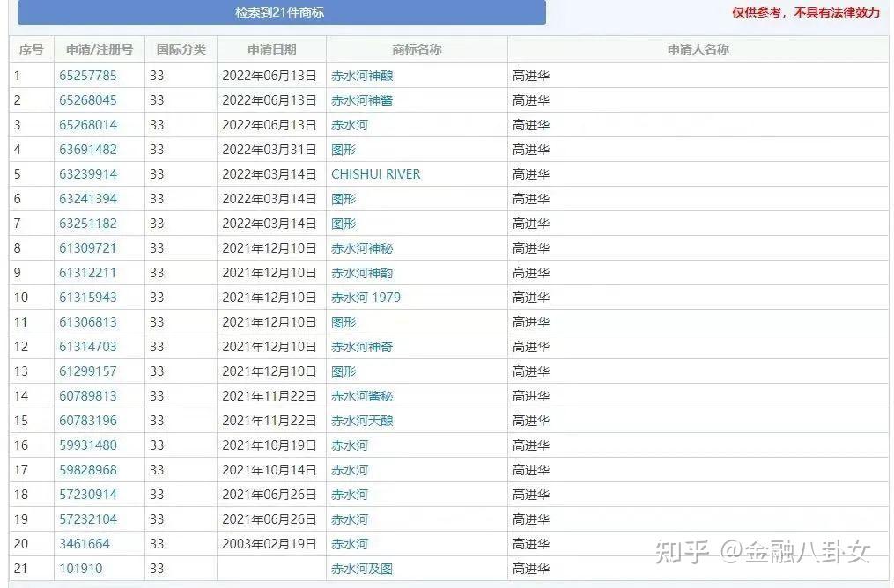Click trademark name CHISHUI RIVER
This screenshot has width=894, height=588.
click(376, 174)
